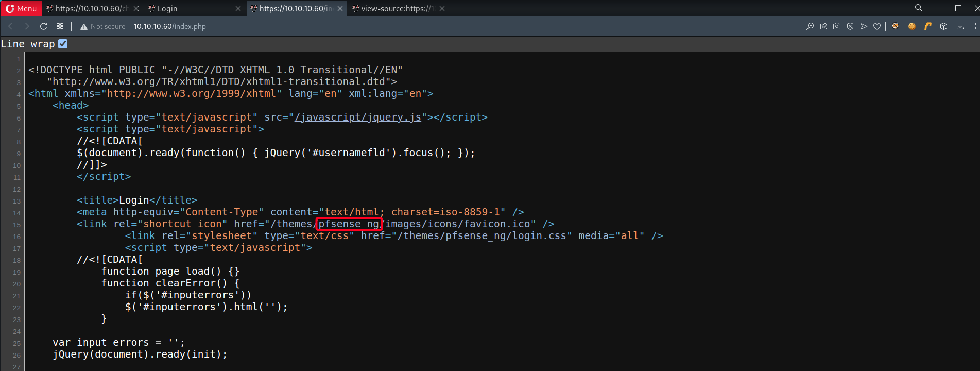Open the Opera Menu button
980x371 pixels.
pos(21,8)
